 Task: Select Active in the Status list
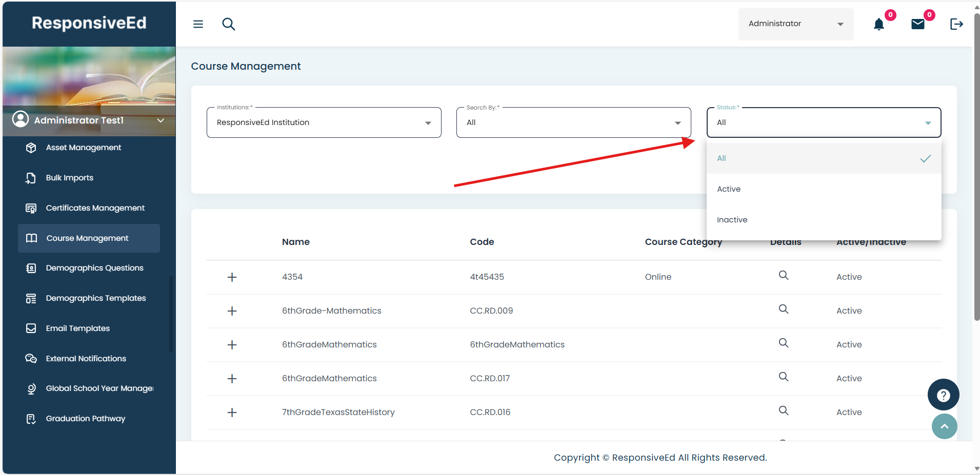pos(729,189)
